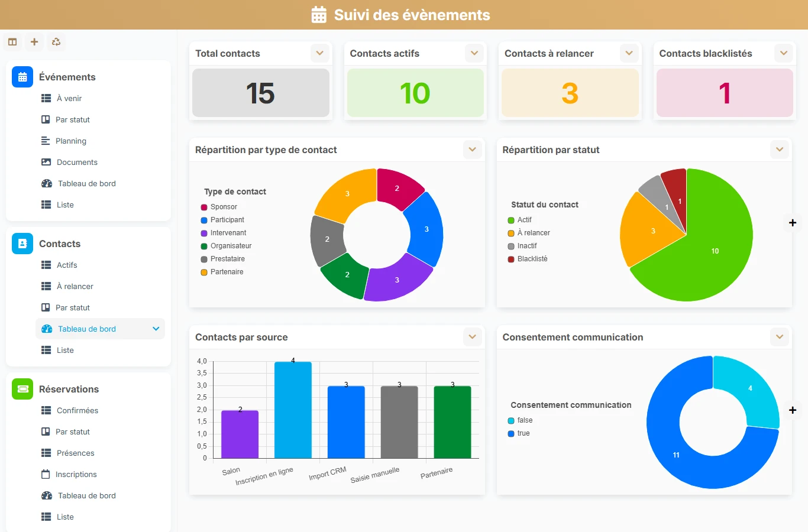Click plus button beside Répartition par statut
This screenshot has height=532, width=808.
pos(793,223)
